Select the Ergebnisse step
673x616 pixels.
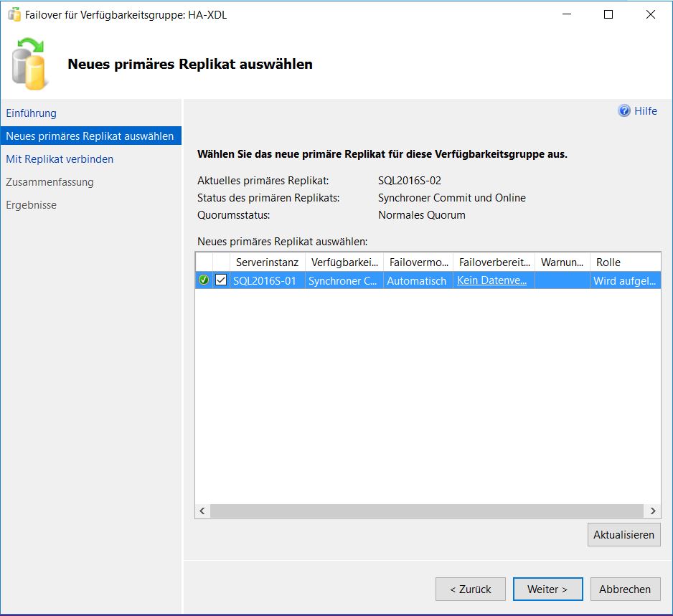[30, 204]
